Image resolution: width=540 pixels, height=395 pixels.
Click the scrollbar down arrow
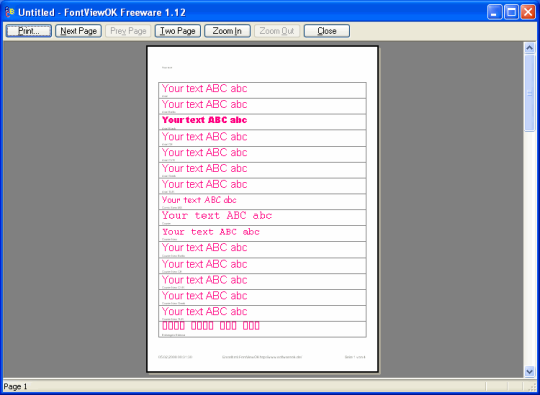(x=529, y=372)
